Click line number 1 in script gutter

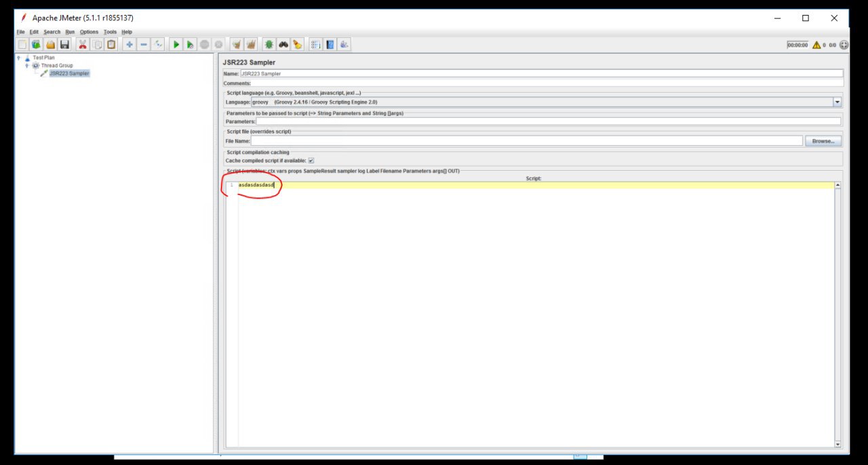tap(231, 185)
